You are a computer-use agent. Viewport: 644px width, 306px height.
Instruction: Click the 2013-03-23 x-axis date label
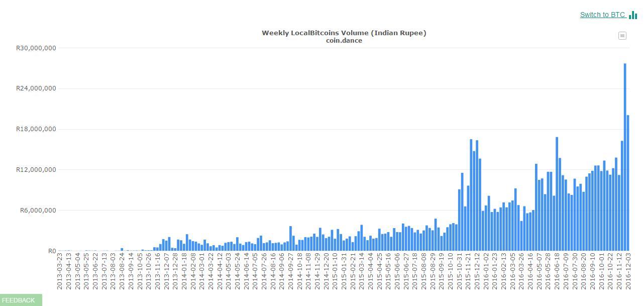click(60, 272)
